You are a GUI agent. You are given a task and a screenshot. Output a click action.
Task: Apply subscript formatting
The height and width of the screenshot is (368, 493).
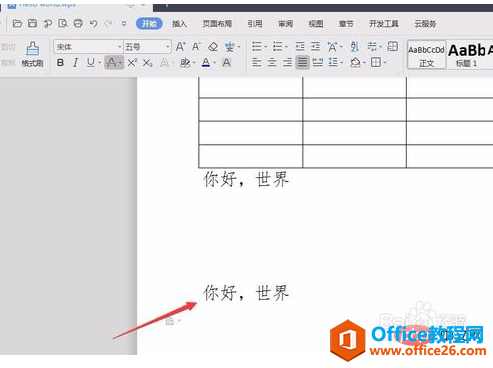(148, 62)
